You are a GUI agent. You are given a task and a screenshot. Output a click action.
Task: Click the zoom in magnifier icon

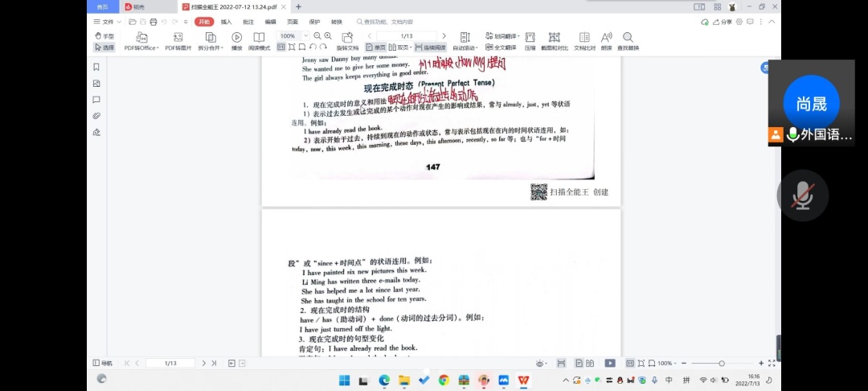click(328, 36)
